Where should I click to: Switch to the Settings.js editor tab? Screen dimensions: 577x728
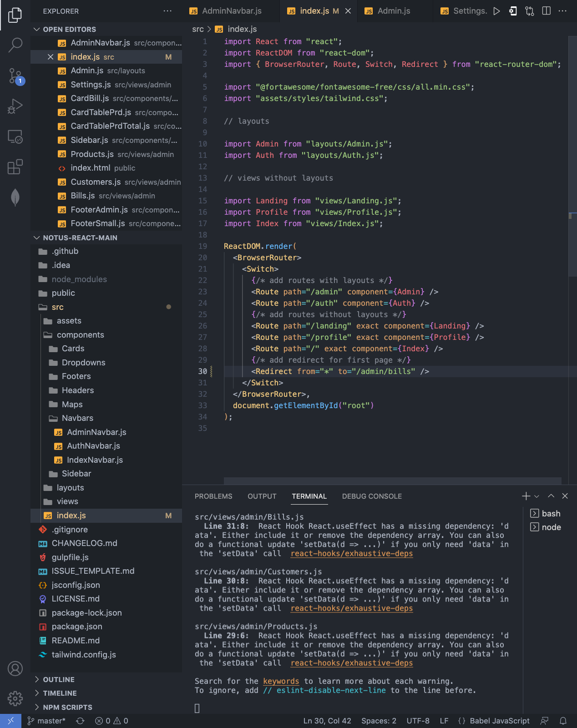(x=464, y=11)
